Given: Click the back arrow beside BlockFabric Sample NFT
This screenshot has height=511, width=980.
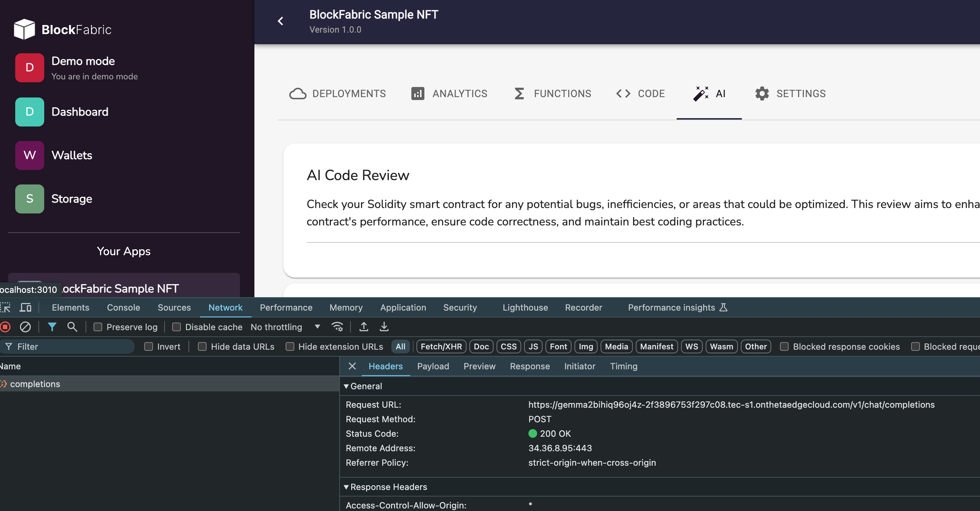Looking at the screenshot, I should click(281, 21).
